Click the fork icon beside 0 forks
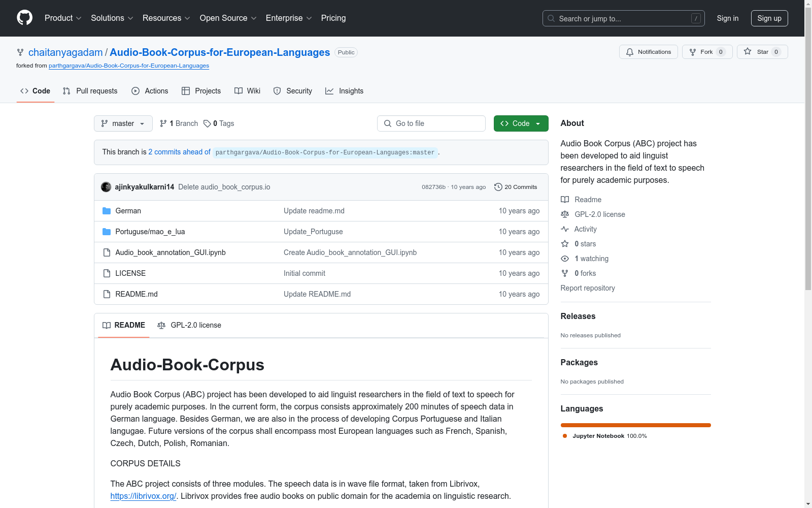This screenshot has width=812, height=508. 565,273
